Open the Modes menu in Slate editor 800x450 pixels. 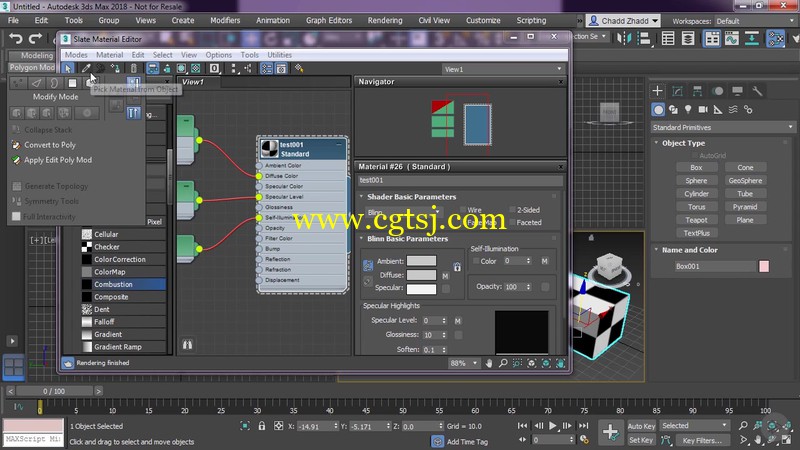tap(76, 55)
